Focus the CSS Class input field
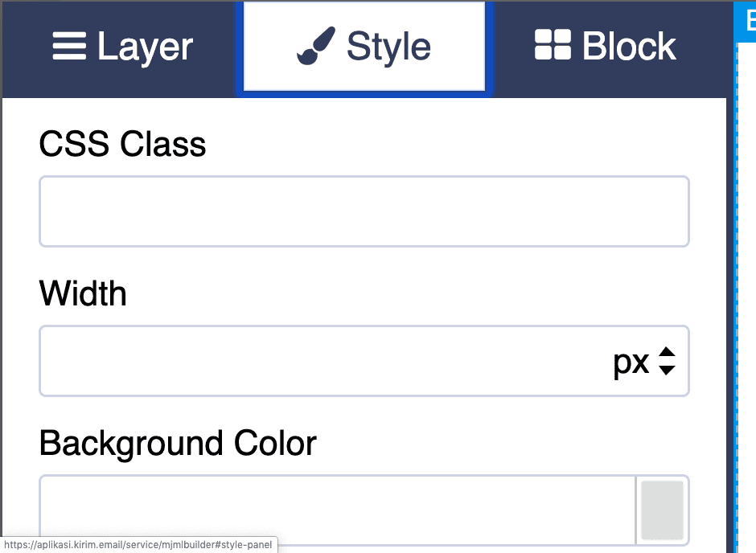 (x=364, y=211)
